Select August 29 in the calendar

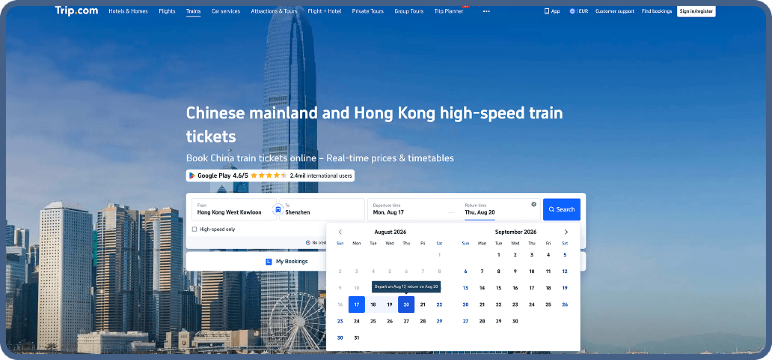(439, 321)
